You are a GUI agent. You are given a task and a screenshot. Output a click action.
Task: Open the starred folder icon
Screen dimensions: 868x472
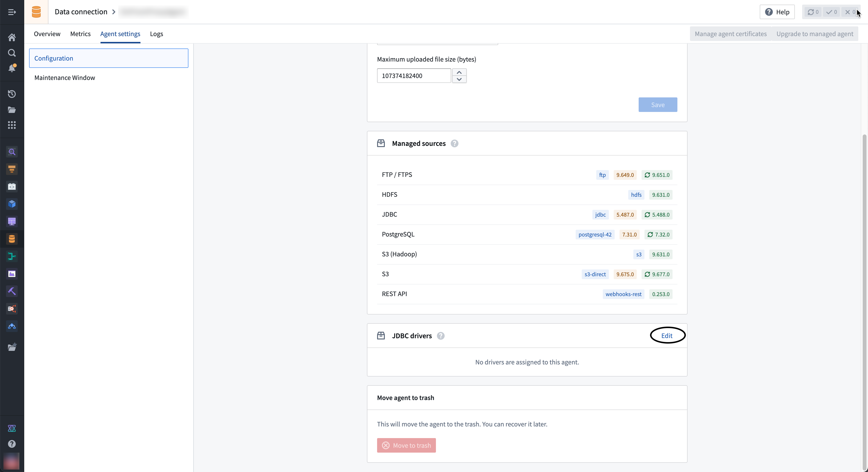12,347
